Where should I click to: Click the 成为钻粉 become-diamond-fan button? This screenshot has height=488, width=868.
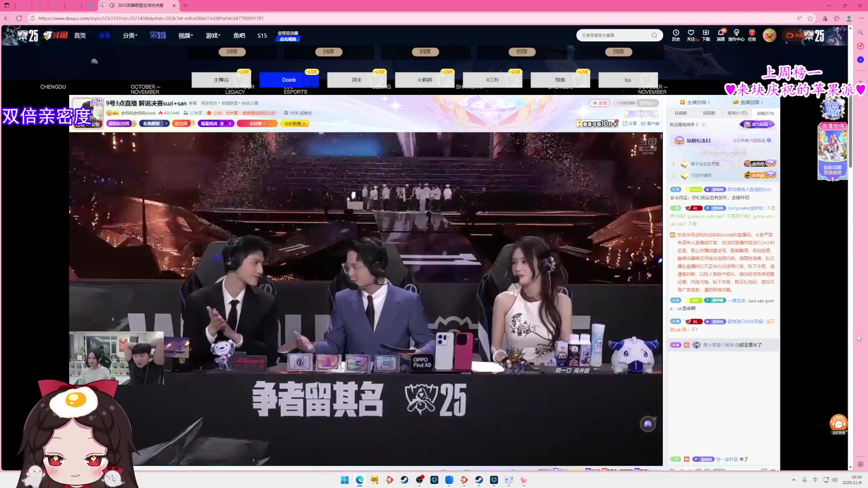[x=758, y=124]
